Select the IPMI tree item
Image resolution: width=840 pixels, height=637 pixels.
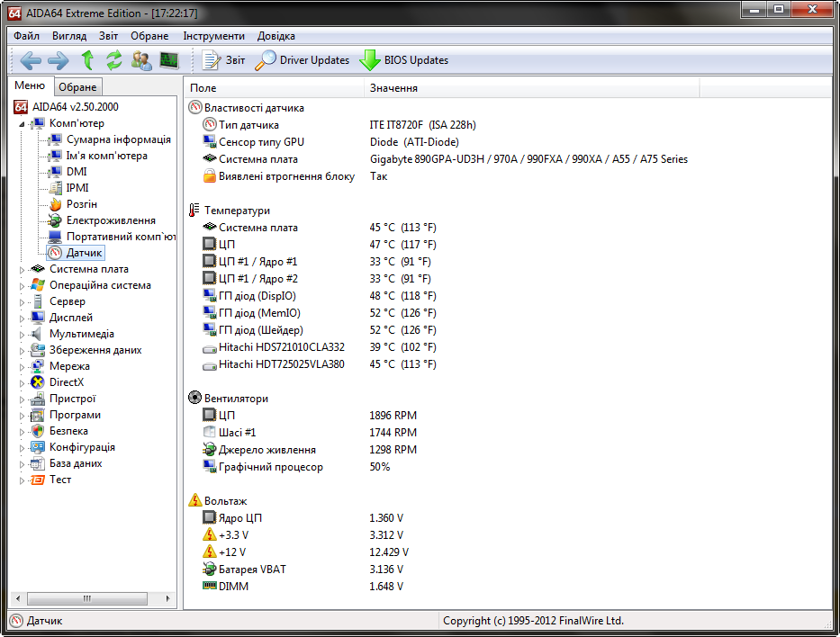[x=77, y=188]
